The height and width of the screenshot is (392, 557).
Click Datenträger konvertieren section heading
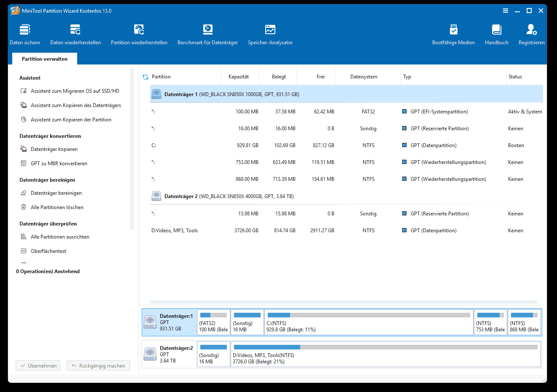50,136
